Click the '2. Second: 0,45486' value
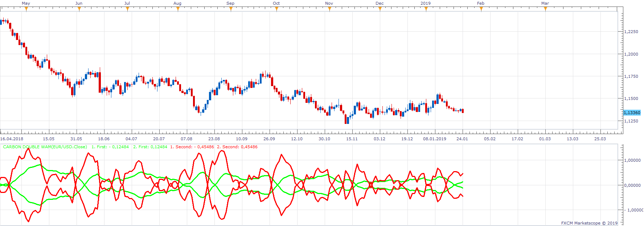 pos(237,147)
